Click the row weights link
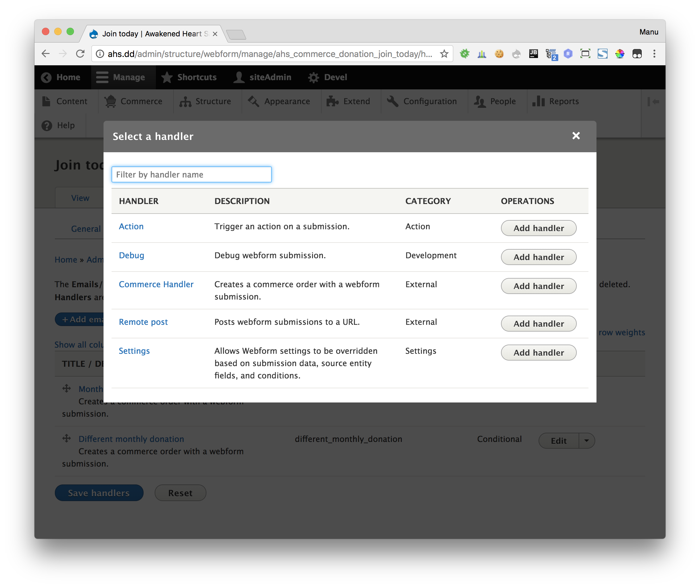The height and width of the screenshot is (588, 700). pos(622,332)
